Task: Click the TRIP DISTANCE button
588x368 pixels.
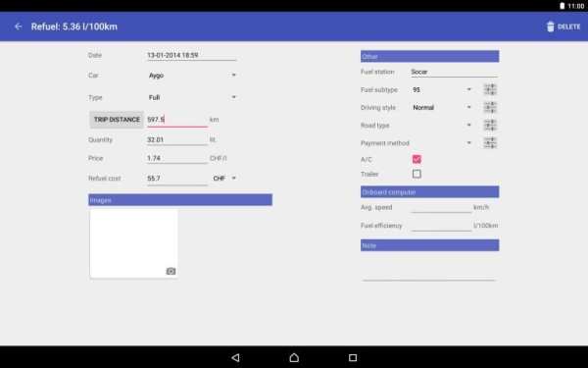Action: pyautogui.click(x=117, y=120)
